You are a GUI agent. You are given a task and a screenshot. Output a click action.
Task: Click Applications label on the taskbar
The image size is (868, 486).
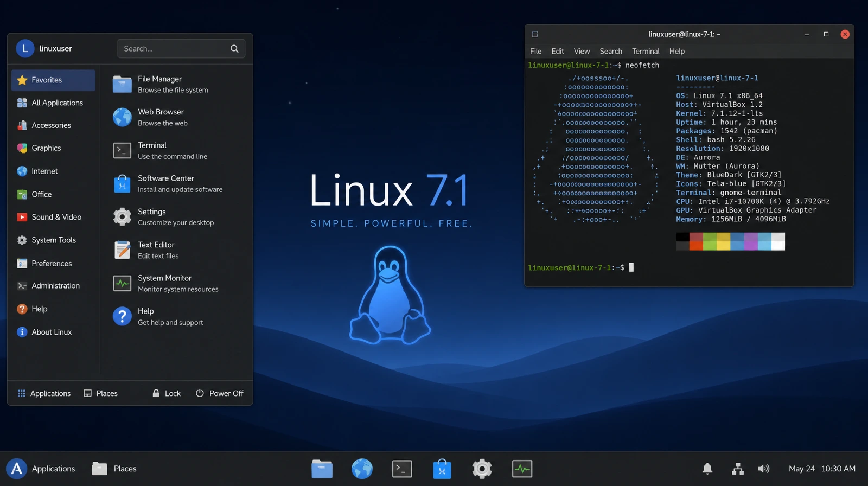click(53, 469)
